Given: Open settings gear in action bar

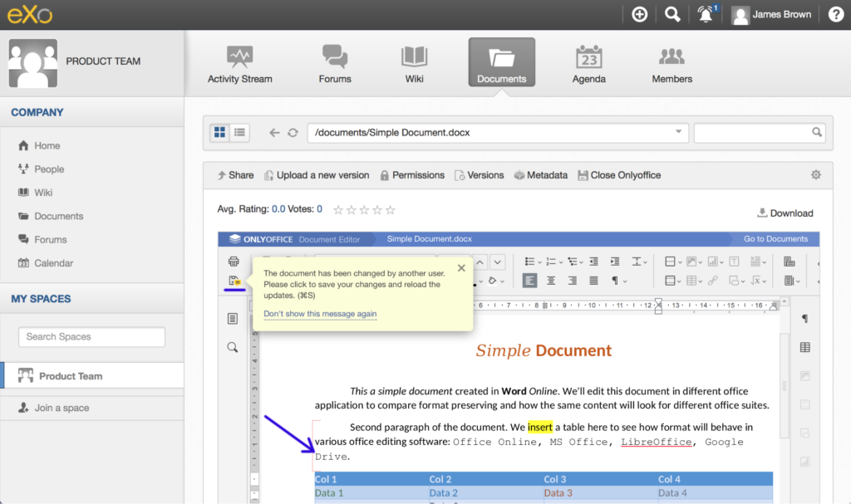Looking at the screenshot, I should point(816,174).
